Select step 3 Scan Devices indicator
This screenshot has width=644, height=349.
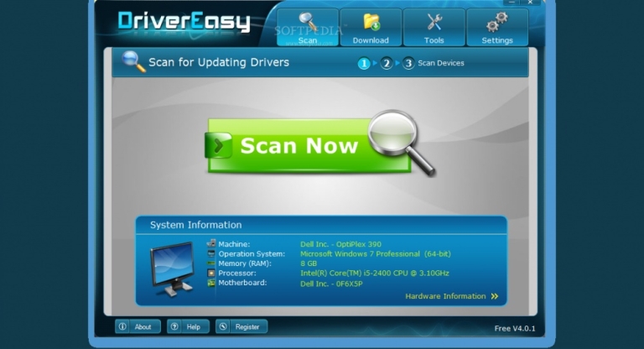[x=408, y=63]
